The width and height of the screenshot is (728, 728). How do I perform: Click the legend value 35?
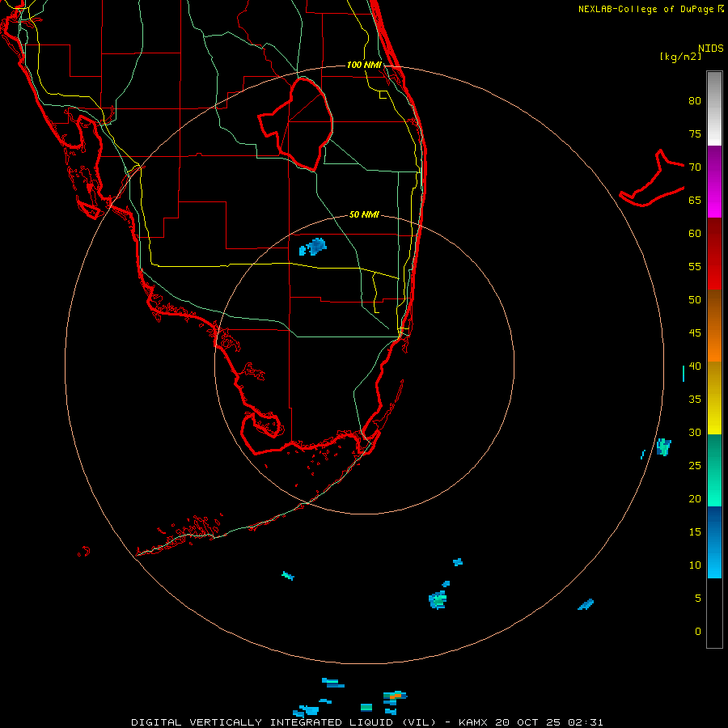tap(695, 400)
